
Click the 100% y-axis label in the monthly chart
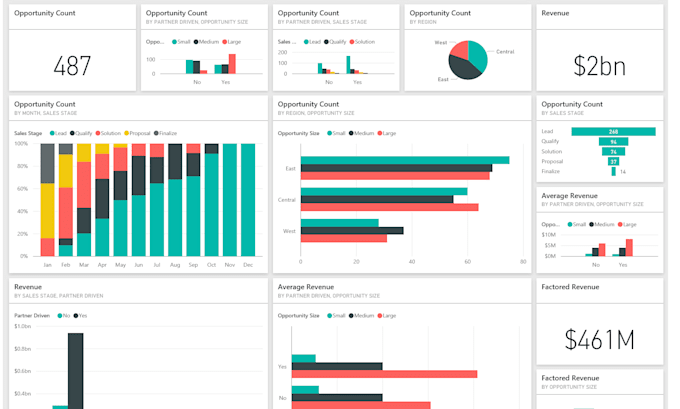pos(21,144)
